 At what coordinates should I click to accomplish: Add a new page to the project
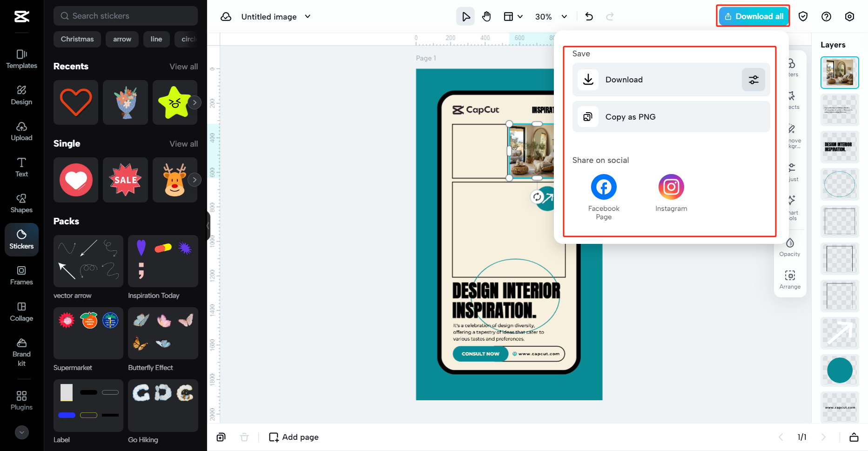point(293,437)
